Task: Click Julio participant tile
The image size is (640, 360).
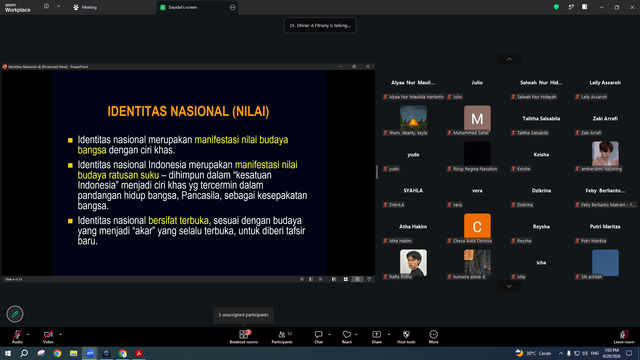Action: pyautogui.click(x=477, y=83)
